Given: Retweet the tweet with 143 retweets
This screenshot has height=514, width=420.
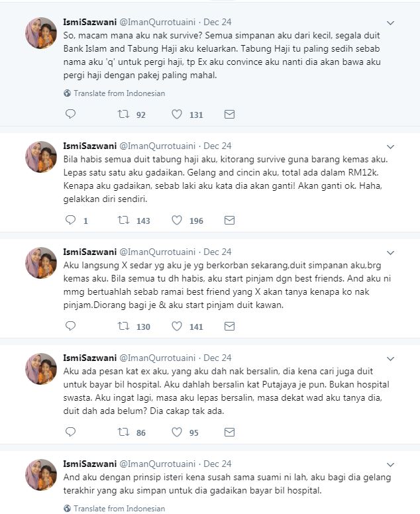Looking at the screenshot, I should tap(123, 221).
